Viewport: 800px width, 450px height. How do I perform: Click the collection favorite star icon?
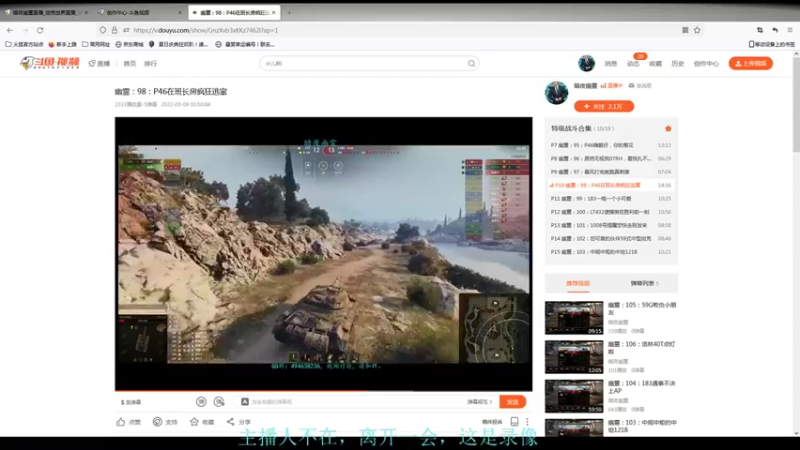point(668,129)
